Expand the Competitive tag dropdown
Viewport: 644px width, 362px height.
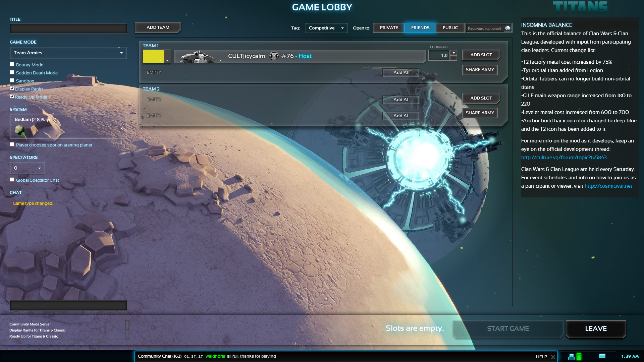point(326,28)
